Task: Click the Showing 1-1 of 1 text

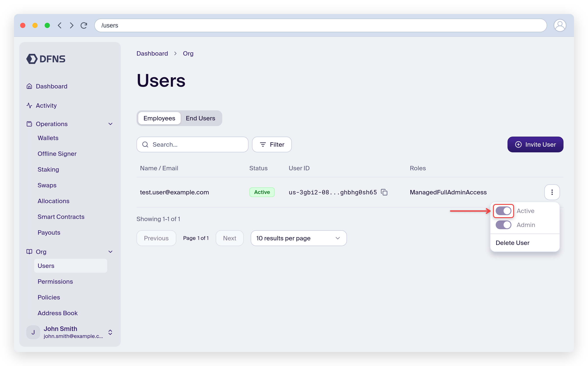Action: tap(158, 219)
